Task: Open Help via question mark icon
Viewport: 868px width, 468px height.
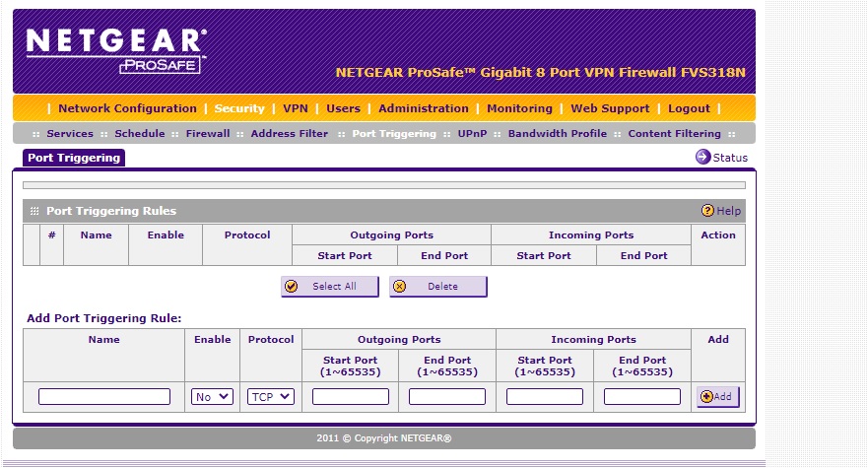Action: click(707, 211)
